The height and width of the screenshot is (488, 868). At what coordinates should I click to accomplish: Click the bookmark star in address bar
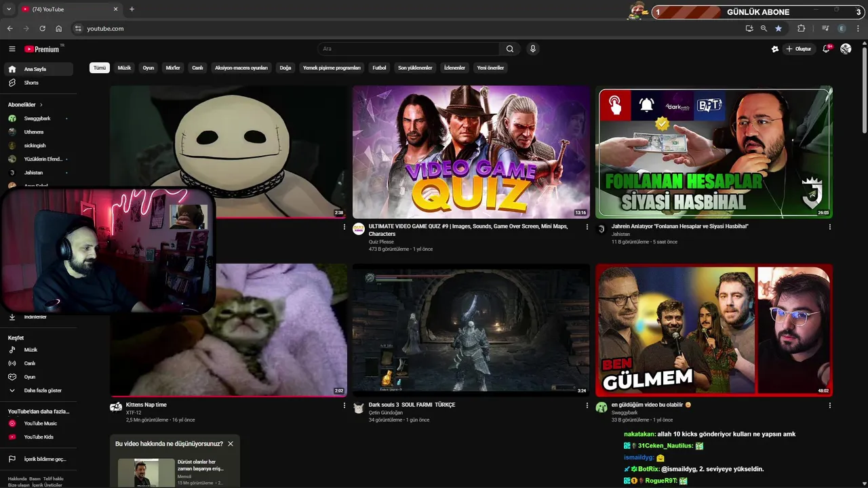778,28
